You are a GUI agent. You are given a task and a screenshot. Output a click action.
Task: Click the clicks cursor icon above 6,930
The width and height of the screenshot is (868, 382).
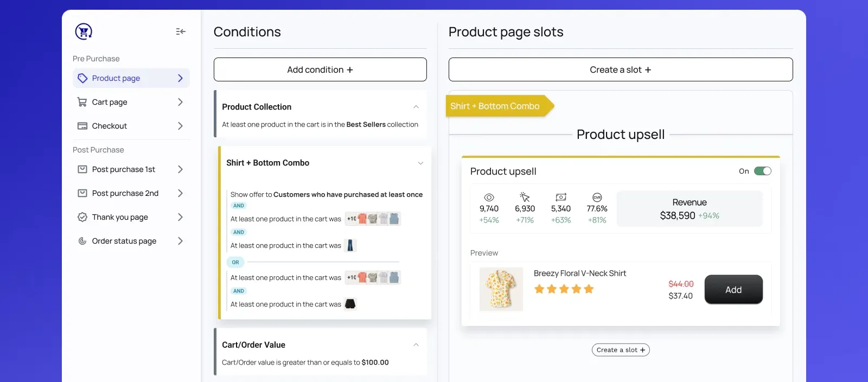click(525, 197)
